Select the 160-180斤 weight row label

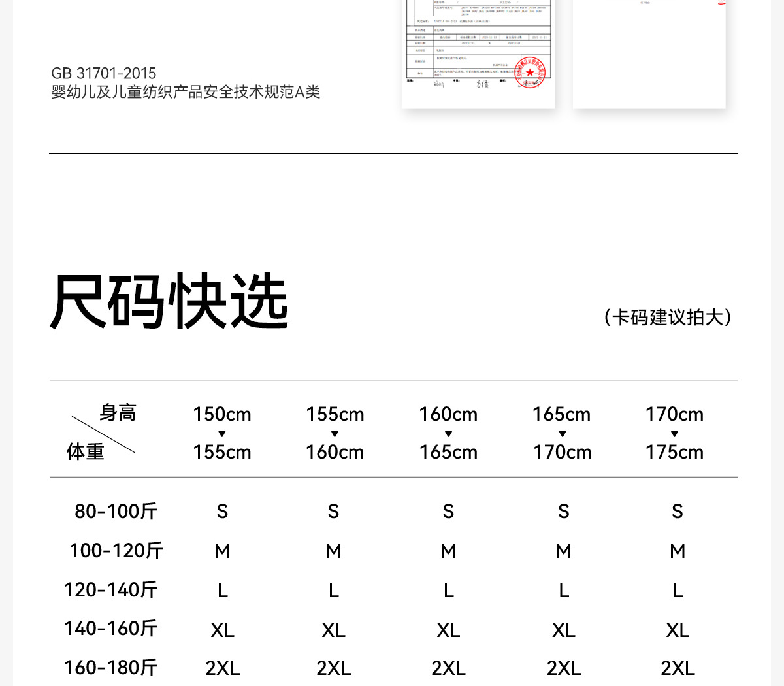pyautogui.click(x=111, y=668)
